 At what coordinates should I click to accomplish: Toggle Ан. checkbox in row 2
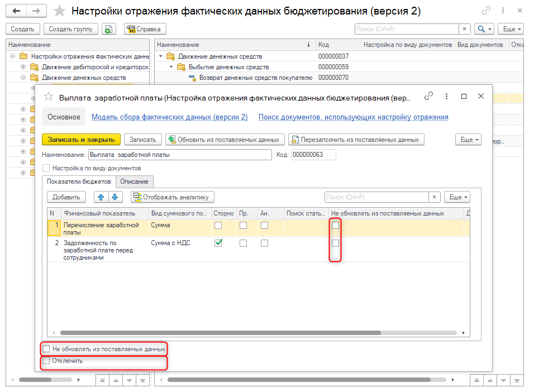pyautogui.click(x=264, y=243)
